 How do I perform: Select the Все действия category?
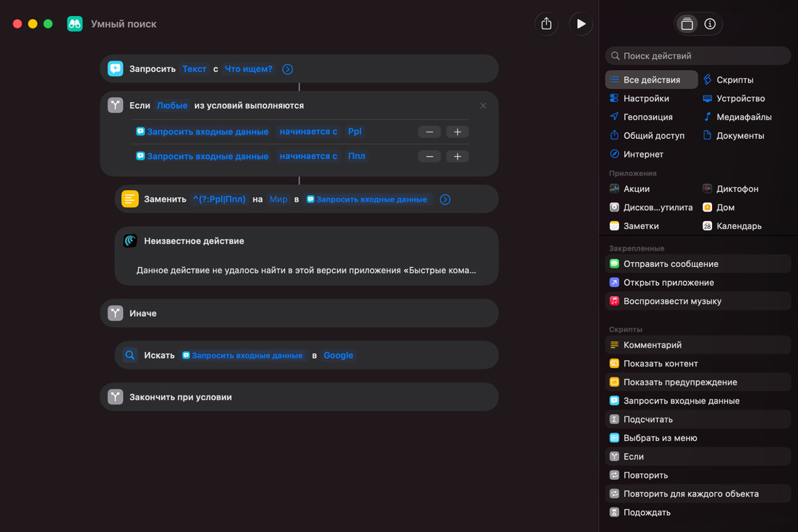[652, 80]
